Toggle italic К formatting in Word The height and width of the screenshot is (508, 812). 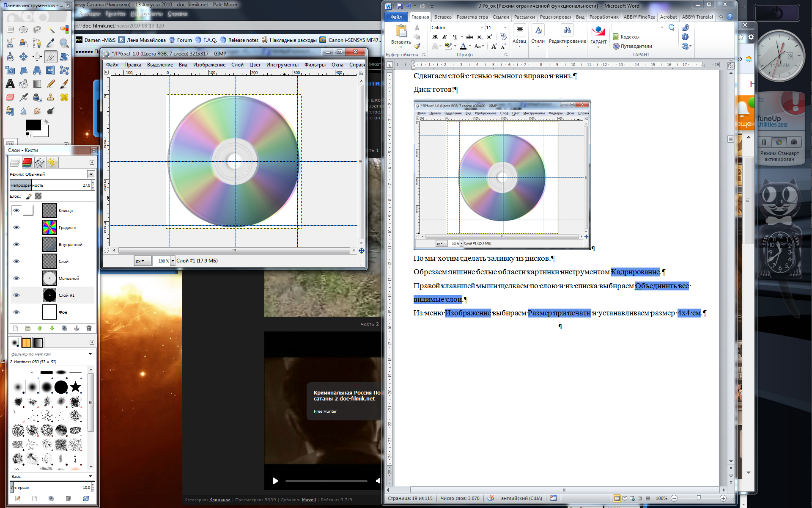[445, 37]
